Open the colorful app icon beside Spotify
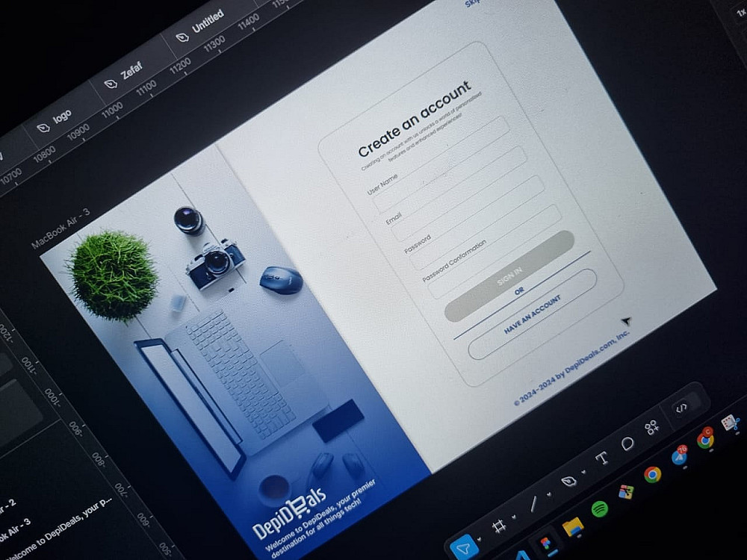 (x=626, y=492)
